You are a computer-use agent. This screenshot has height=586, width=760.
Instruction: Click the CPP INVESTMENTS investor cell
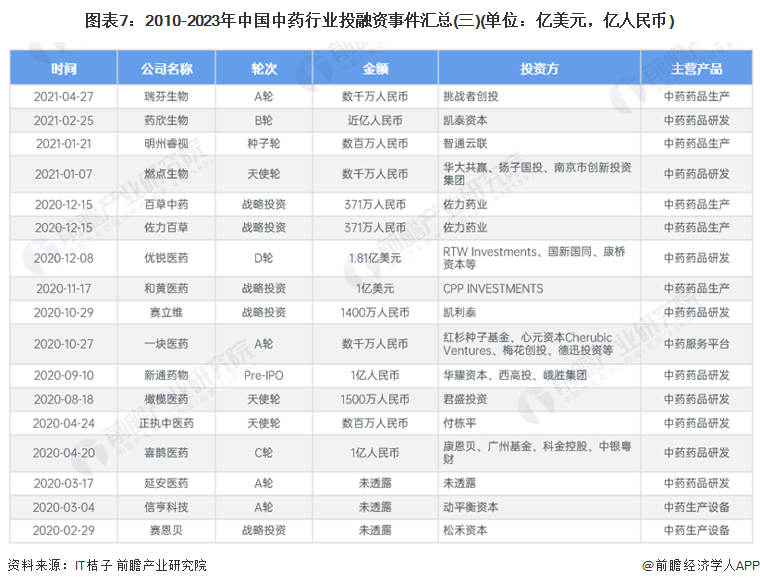[493, 289]
